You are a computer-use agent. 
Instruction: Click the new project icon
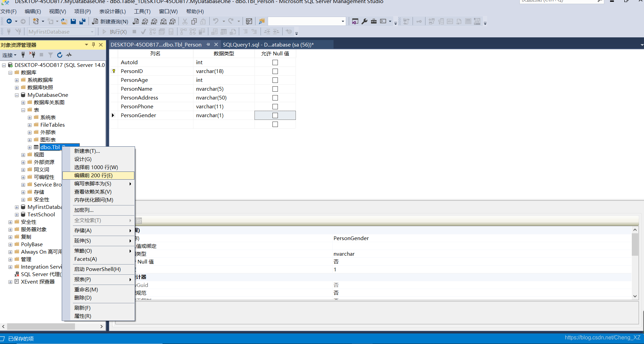coord(36,21)
